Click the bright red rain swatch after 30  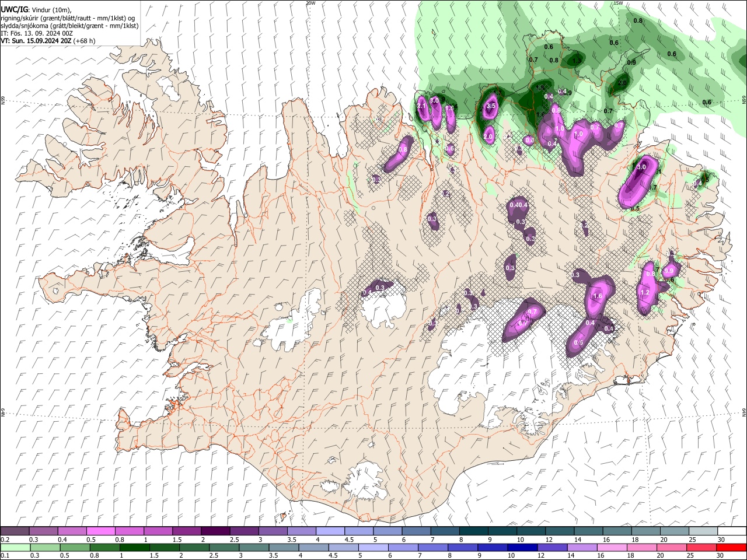tap(731, 547)
